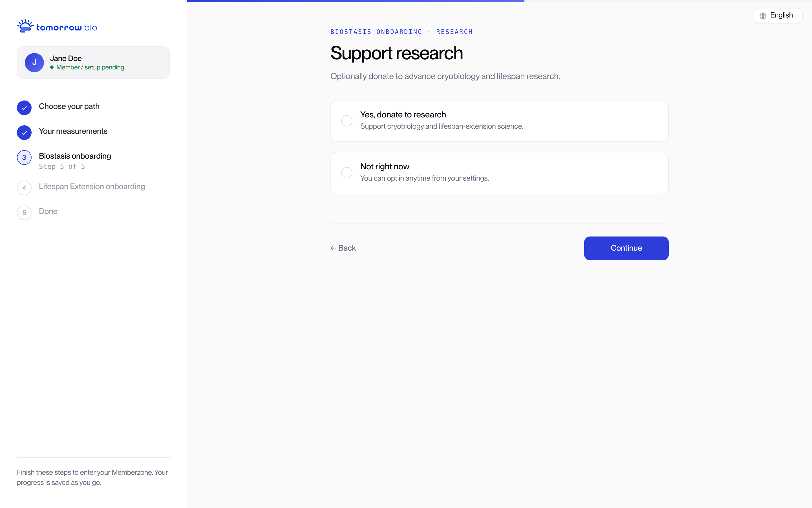Go to the Your measurements step
The height and width of the screenshot is (508, 812).
[73, 131]
